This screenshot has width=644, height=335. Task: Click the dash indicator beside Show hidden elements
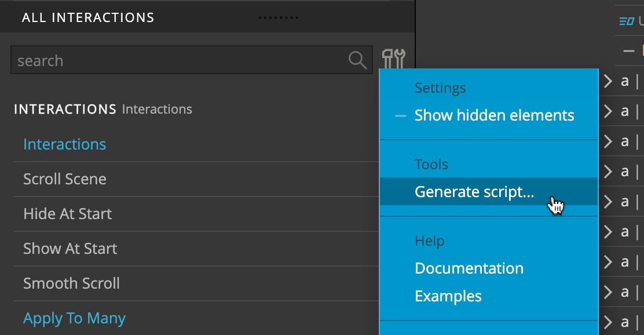coord(400,116)
